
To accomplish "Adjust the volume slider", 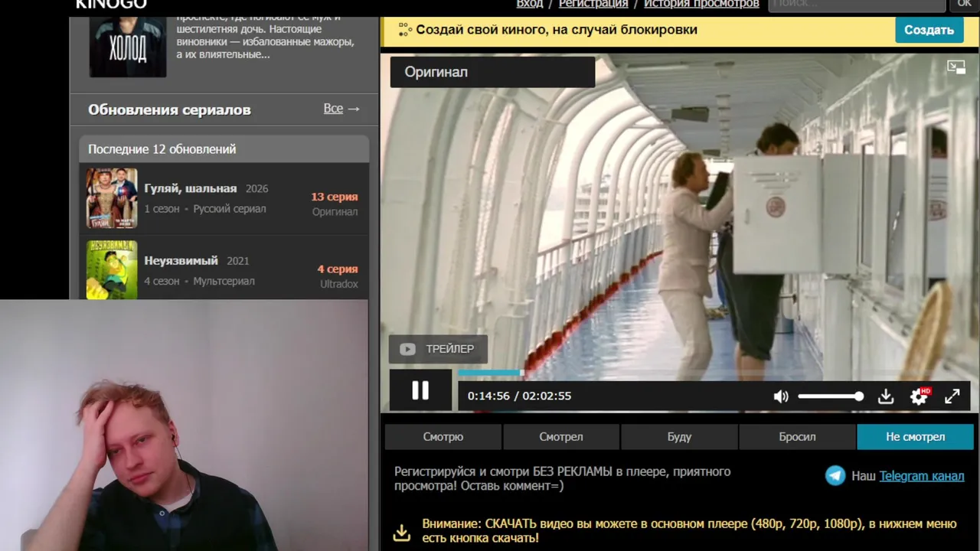I will [x=831, y=396].
